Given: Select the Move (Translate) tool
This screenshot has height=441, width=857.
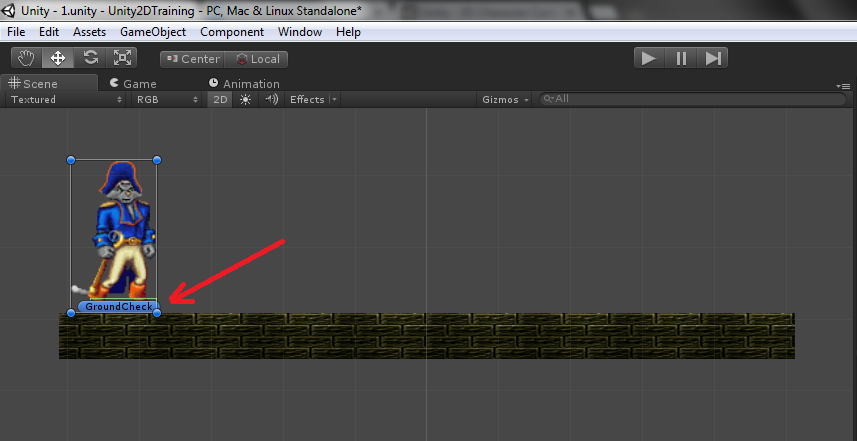Looking at the screenshot, I should point(58,58).
